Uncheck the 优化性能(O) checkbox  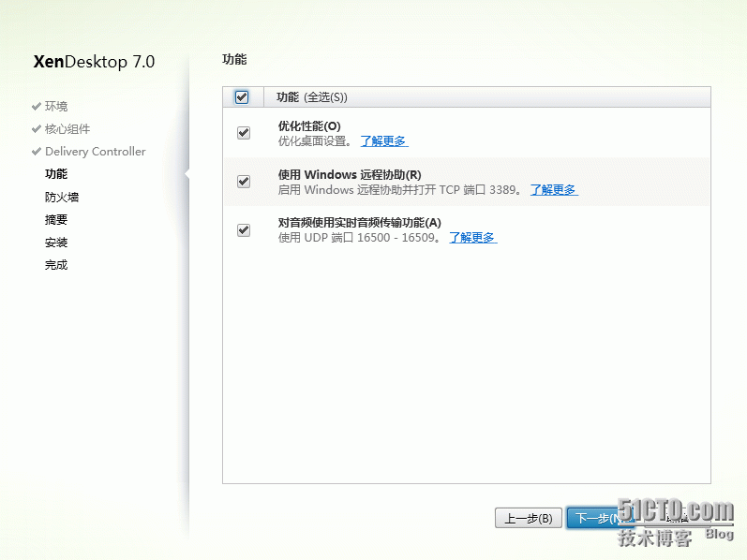(x=244, y=133)
